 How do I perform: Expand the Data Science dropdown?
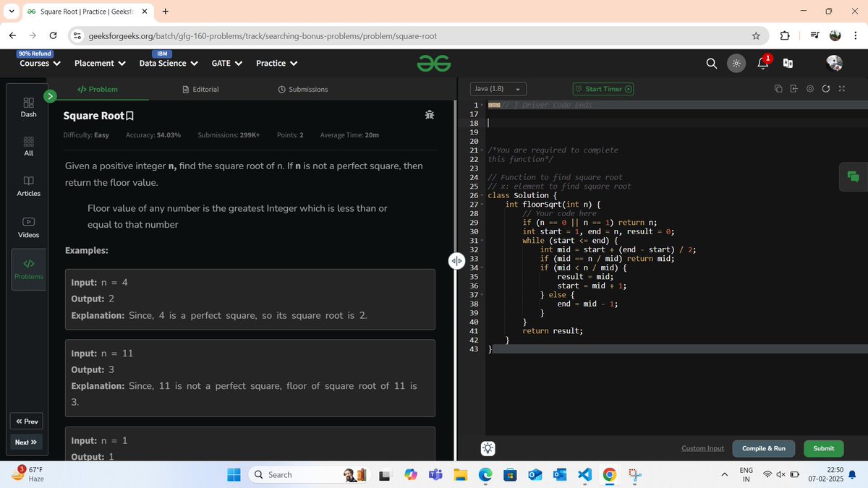pos(167,64)
